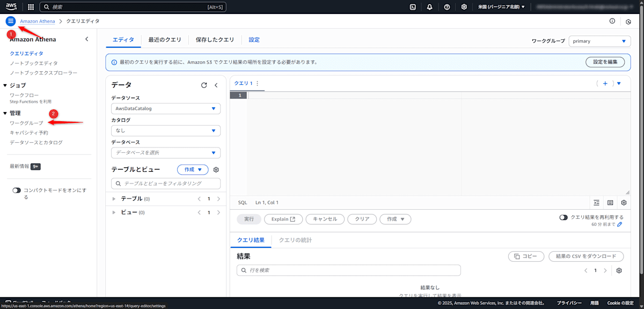Go to previous page of tables list
The image size is (644, 309).
199,198
